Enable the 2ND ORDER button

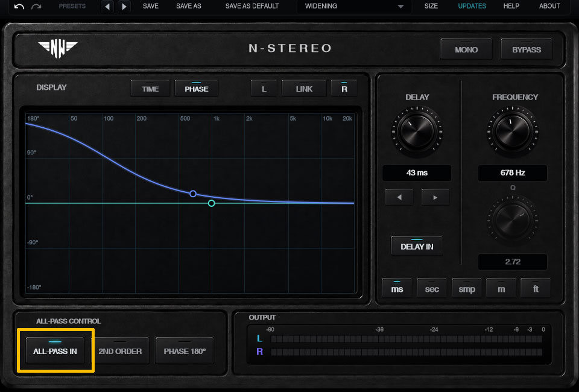pos(120,350)
